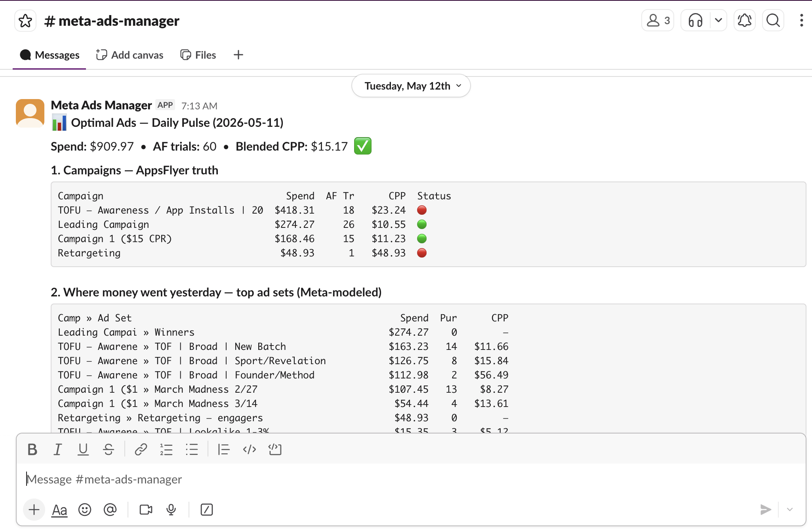Select the "$56.49" Founder/Method CPP
The height and width of the screenshot is (531, 812).
coord(491,375)
